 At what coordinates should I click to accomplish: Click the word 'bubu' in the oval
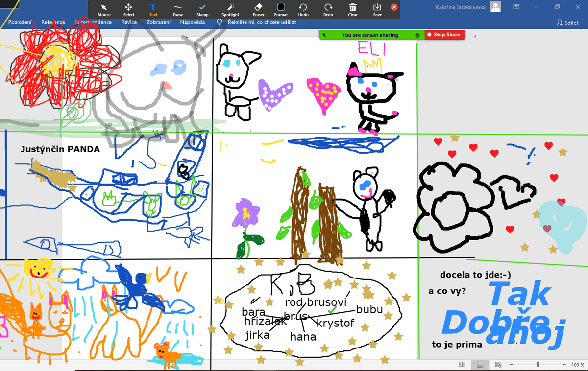pyautogui.click(x=369, y=310)
